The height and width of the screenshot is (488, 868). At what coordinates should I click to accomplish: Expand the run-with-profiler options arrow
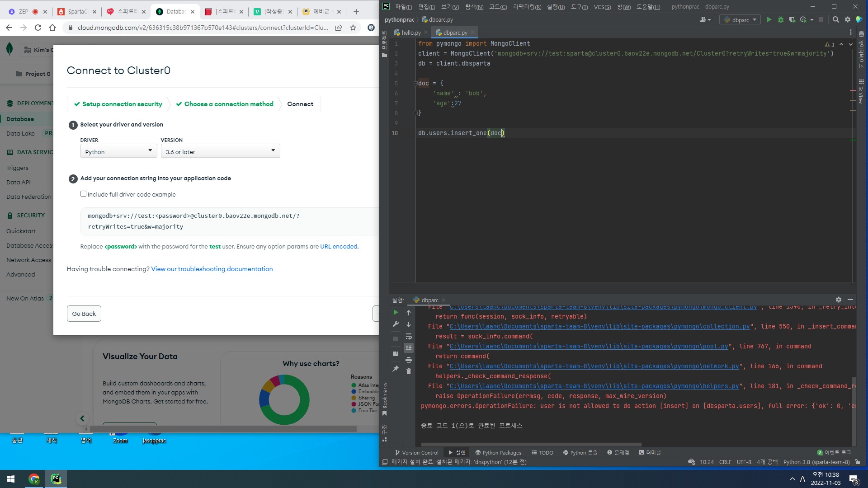[x=812, y=19]
